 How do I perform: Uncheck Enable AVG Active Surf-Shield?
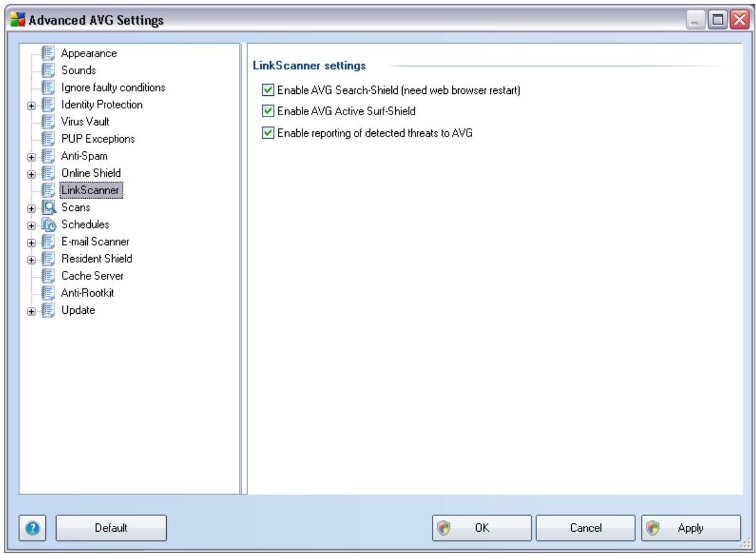(268, 111)
